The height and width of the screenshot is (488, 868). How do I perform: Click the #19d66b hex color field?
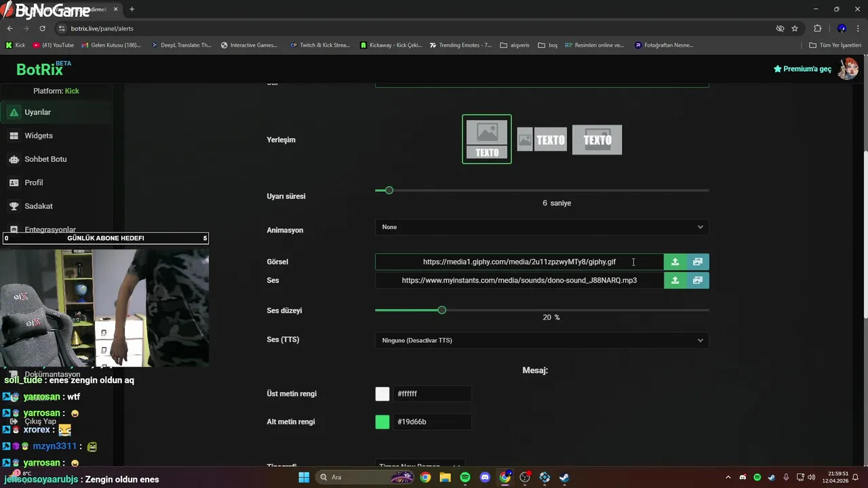(x=432, y=422)
